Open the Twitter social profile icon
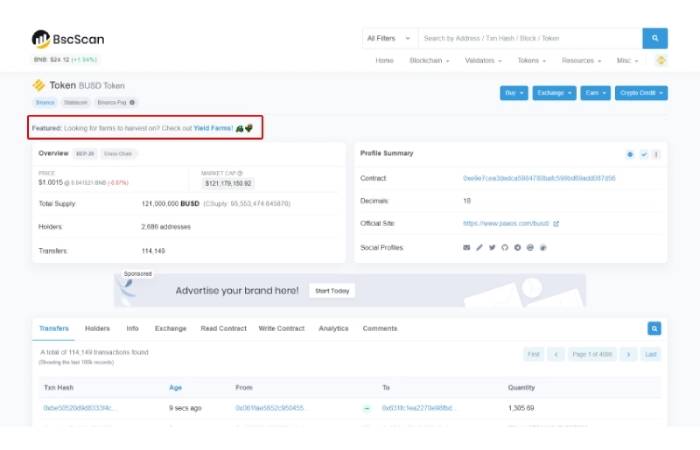Viewport: 700px width, 450px height. pyautogui.click(x=492, y=247)
